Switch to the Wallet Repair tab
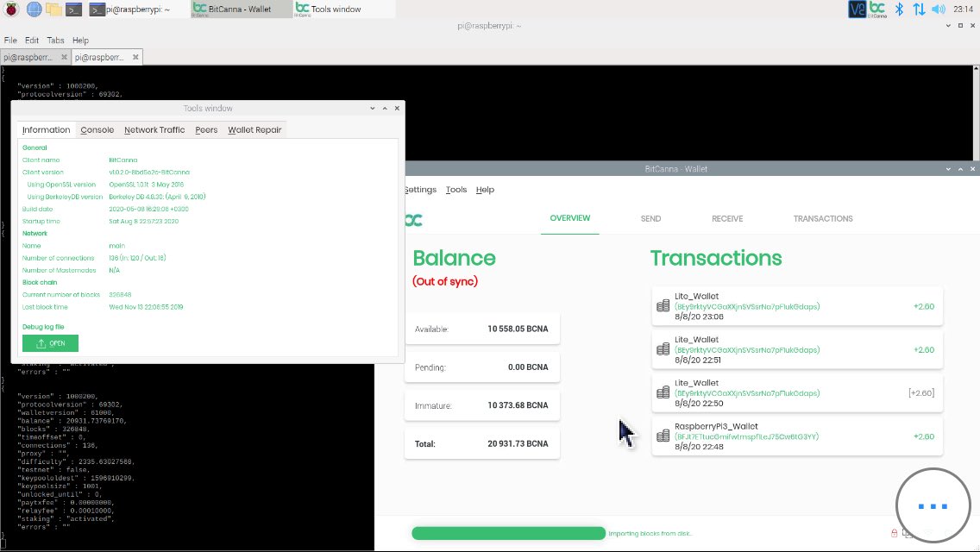The image size is (980, 552). point(254,130)
